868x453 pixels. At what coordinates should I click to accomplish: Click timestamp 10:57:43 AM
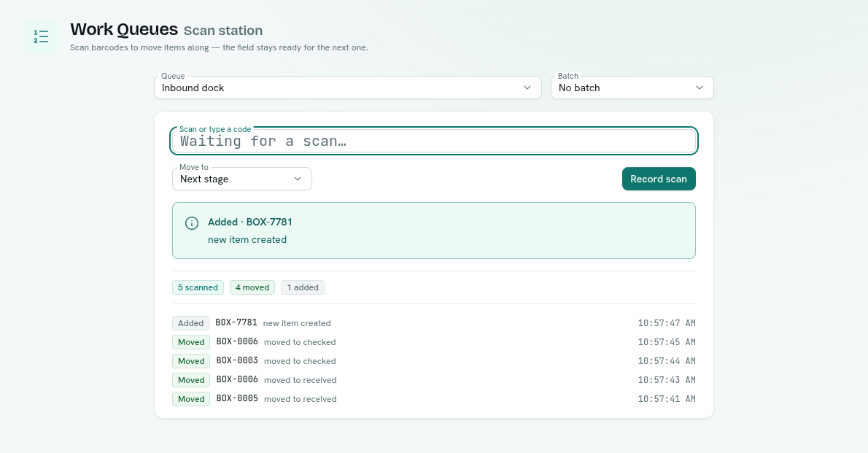pos(667,380)
